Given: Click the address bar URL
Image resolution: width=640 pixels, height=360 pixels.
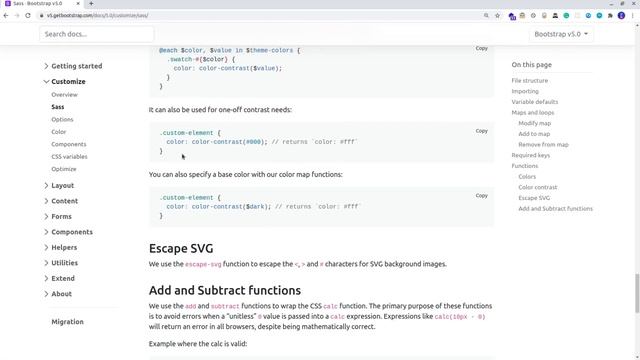Looking at the screenshot, I should [97, 16].
